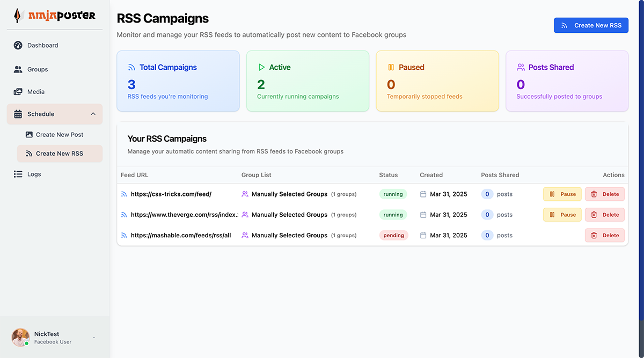Click the Paused pause icon
This screenshot has width=644, height=358.
pyautogui.click(x=391, y=68)
